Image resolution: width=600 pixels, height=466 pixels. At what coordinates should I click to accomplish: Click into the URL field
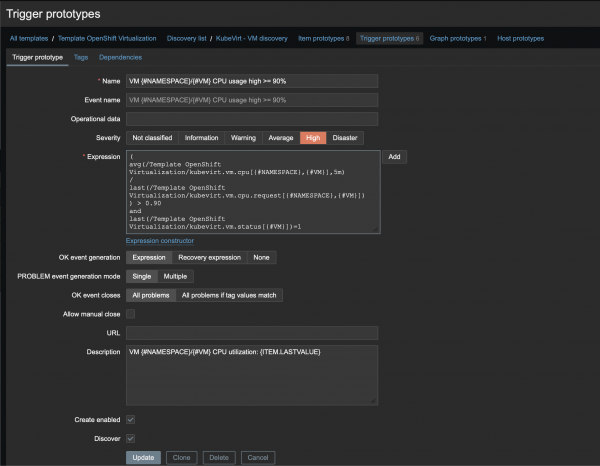pyautogui.click(x=252, y=333)
